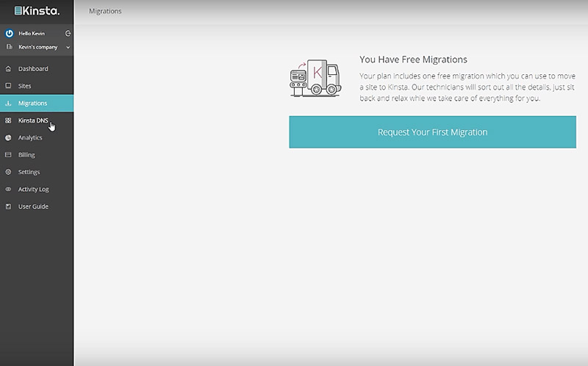588x366 pixels.
Task: Click Request Your First Migration button
Action: [x=432, y=132]
